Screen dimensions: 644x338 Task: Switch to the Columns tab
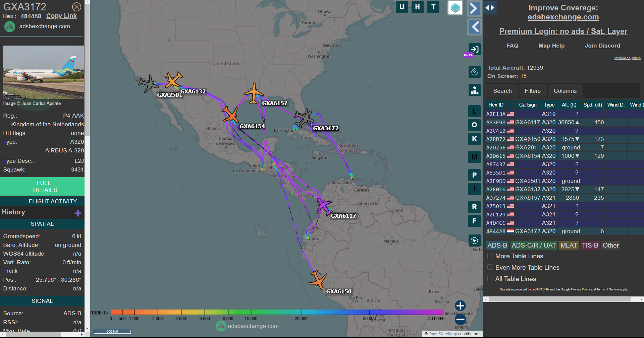(565, 91)
